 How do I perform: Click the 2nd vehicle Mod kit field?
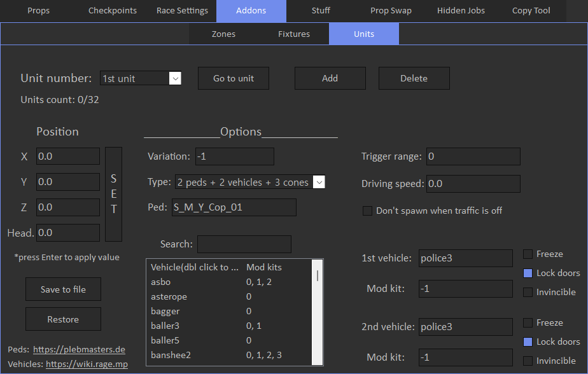click(x=465, y=357)
